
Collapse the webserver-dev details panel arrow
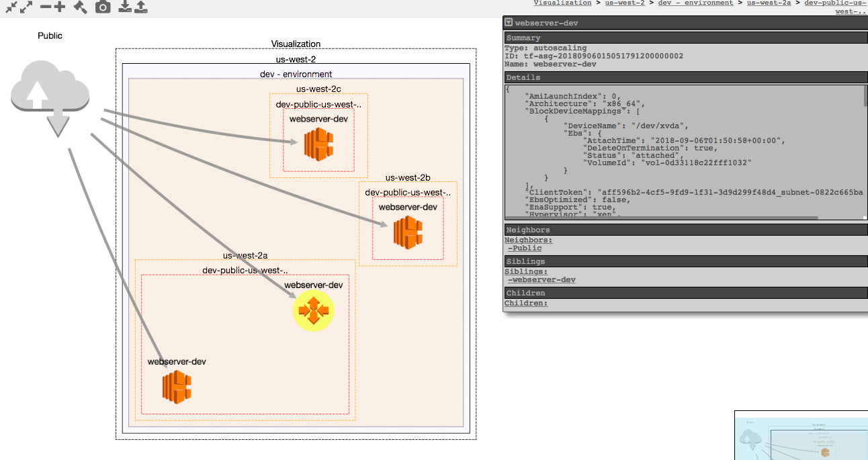[509, 23]
